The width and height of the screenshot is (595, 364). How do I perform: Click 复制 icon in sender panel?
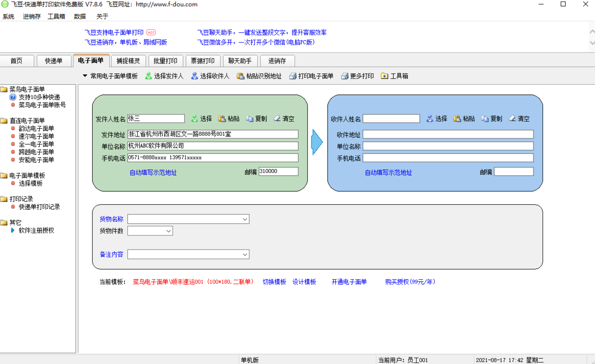(x=249, y=119)
